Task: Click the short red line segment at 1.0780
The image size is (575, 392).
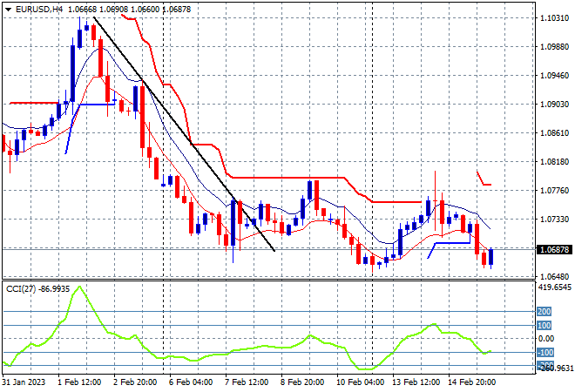Action: point(484,179)
